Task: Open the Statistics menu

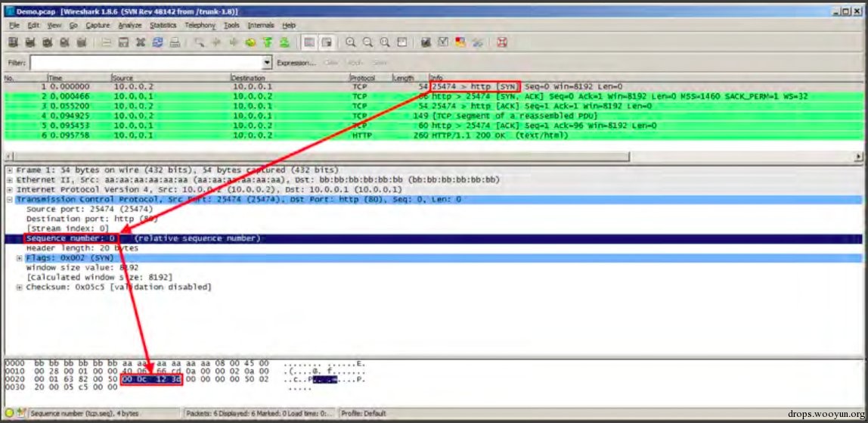Action: tap(163, 26)
